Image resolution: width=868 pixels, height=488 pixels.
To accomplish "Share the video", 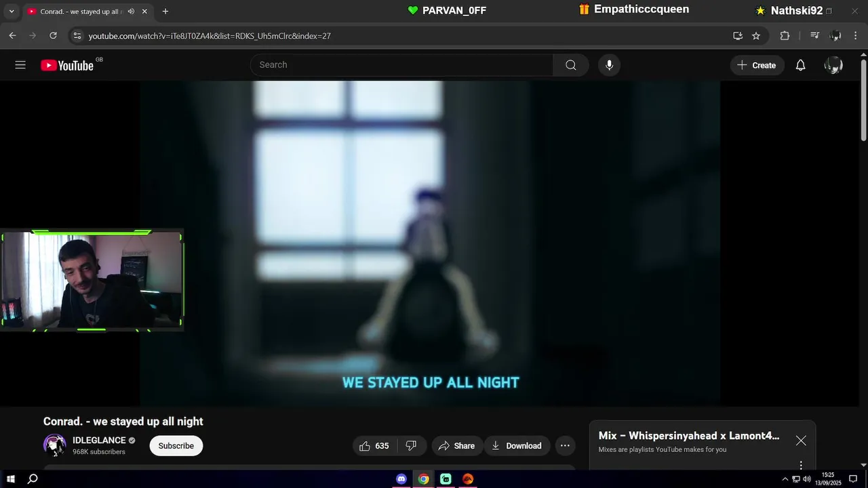I will click(x=456, y=445).
